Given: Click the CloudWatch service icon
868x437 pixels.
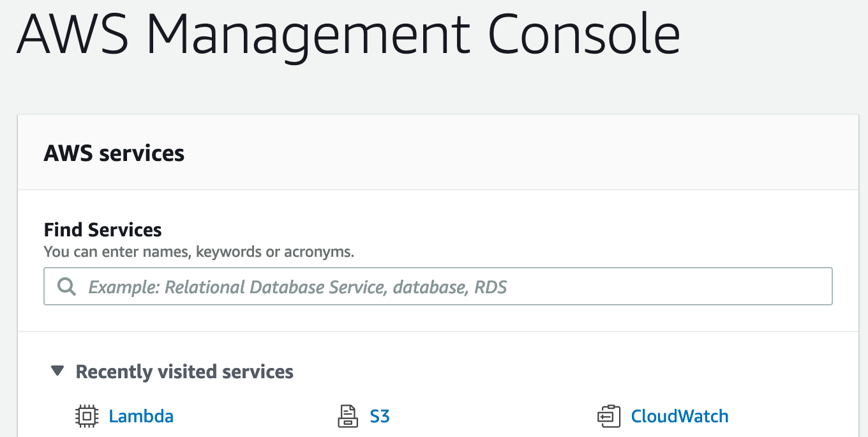Looking at the screenshot, I should [x=609, y=417].
